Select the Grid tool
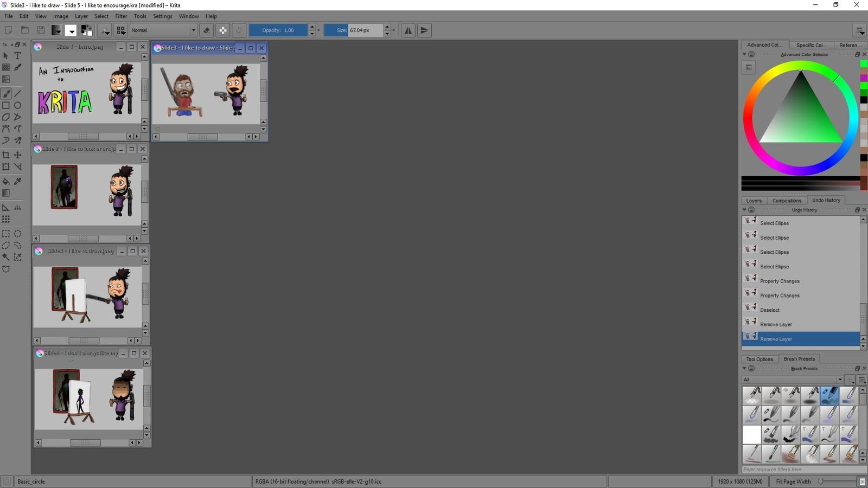 (6, 219)
